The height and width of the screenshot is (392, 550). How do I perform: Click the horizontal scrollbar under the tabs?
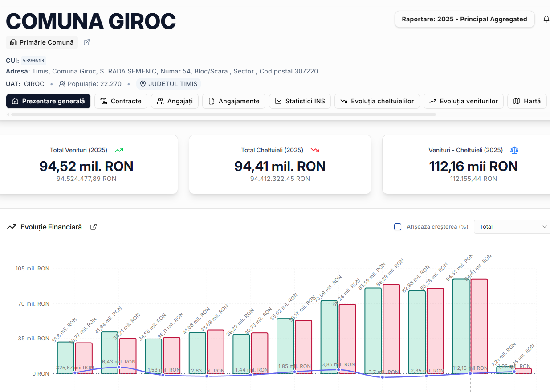223,114
